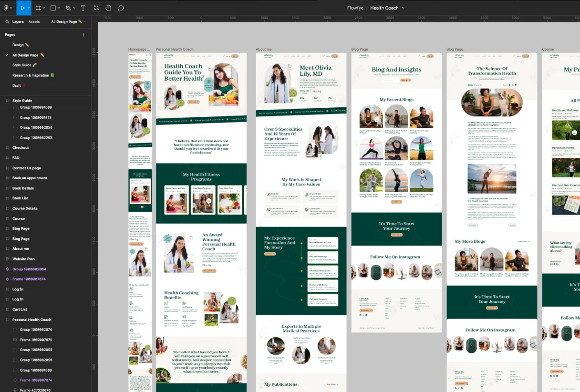Click the Homepage frame label on canvas
The width and height of the screenshot is (580, 392).
point(139,49)
